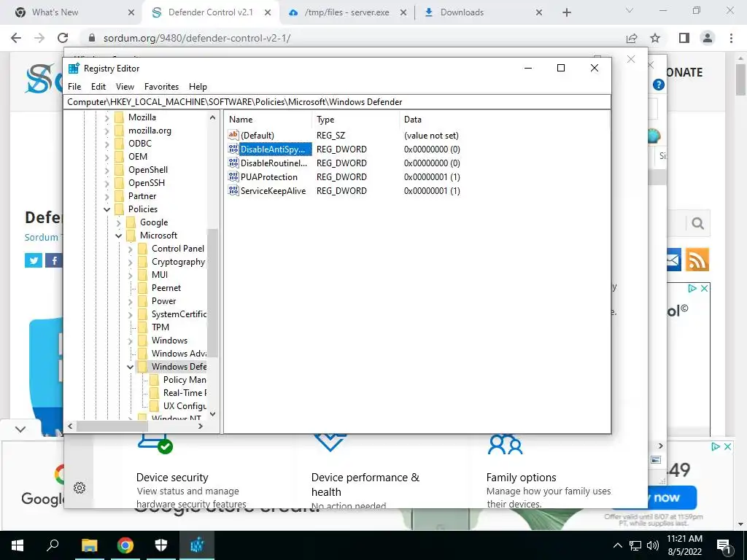Open File Explorer from the taskbar

pyautogui.click(x=90, y=545)
